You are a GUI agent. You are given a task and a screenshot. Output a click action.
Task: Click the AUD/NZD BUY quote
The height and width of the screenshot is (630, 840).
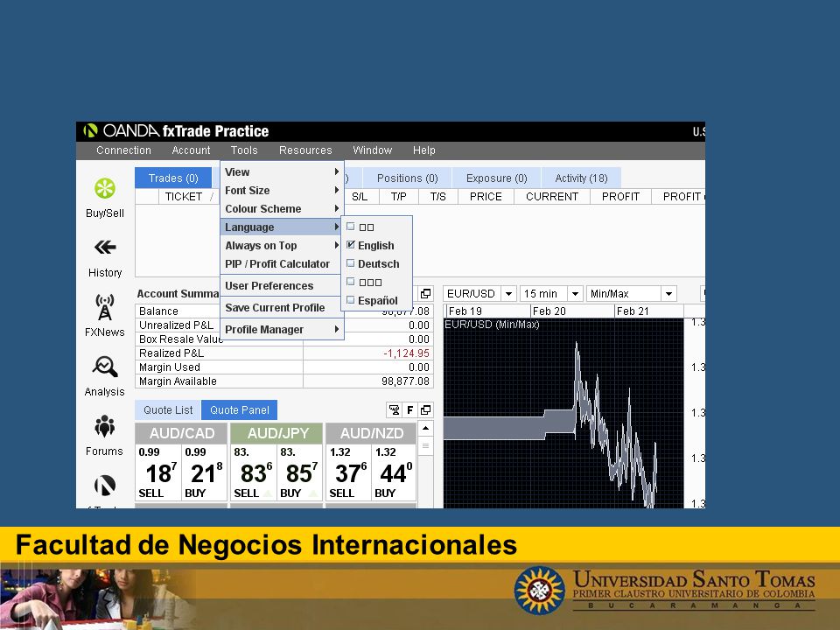[x=394, y=472]
